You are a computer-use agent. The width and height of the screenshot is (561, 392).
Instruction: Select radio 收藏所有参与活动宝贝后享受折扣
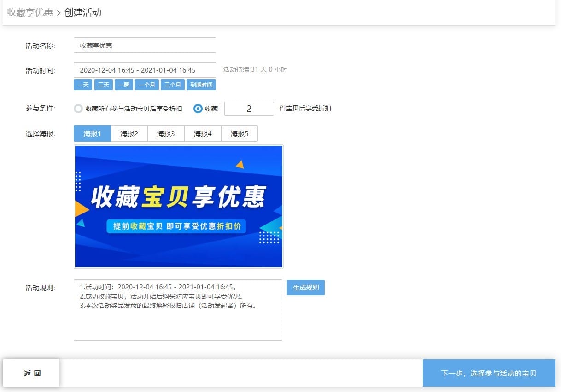point(78,109)
